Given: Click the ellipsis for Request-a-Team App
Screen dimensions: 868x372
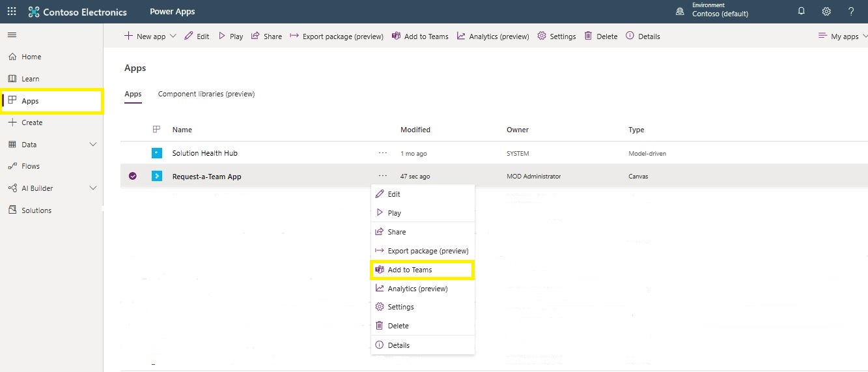Looking at the screenshot, I should [383, 176].
